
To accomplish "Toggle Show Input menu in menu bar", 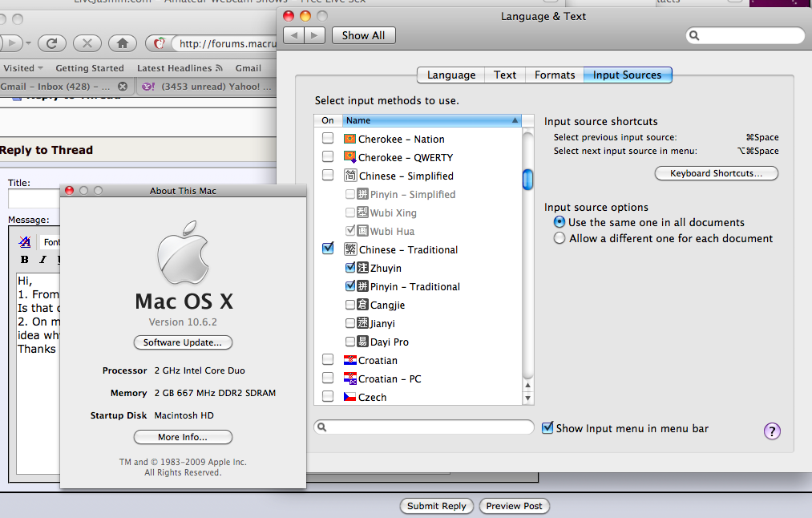I will click(x=547, y=428).
